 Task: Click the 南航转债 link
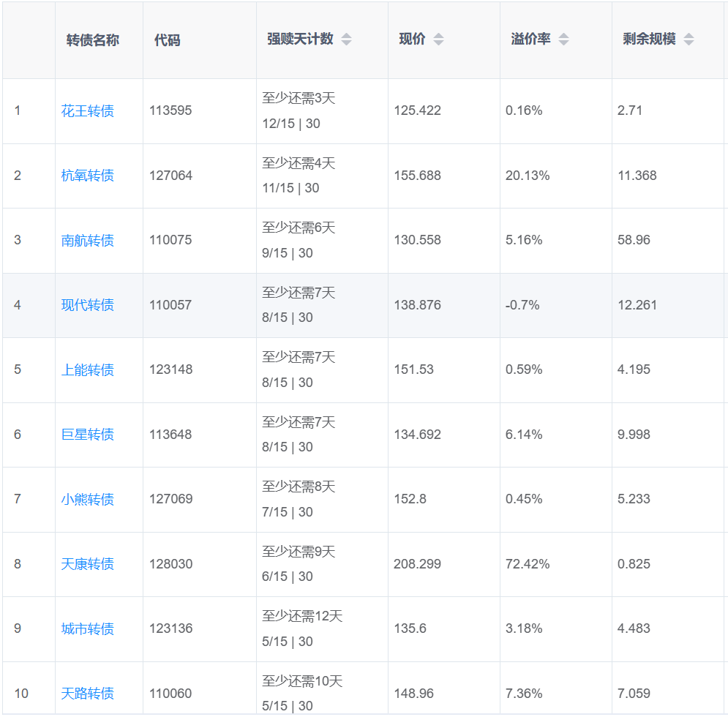88,241
